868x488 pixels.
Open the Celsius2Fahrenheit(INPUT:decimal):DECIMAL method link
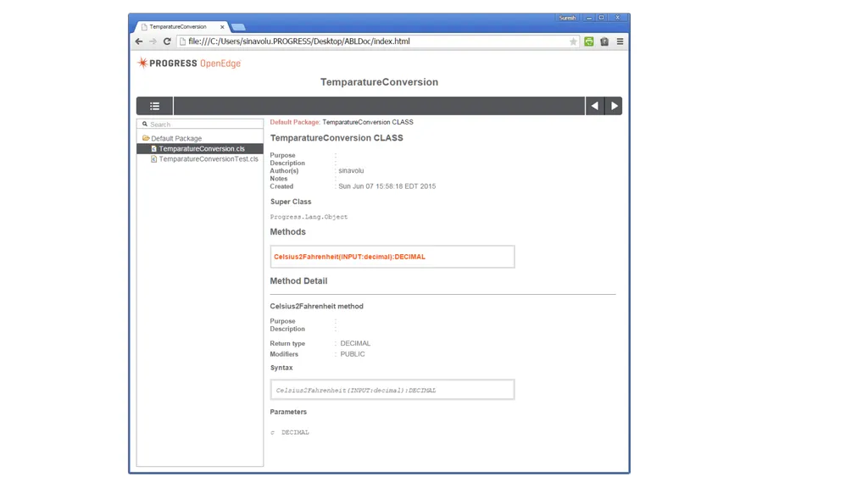point(349,257)
